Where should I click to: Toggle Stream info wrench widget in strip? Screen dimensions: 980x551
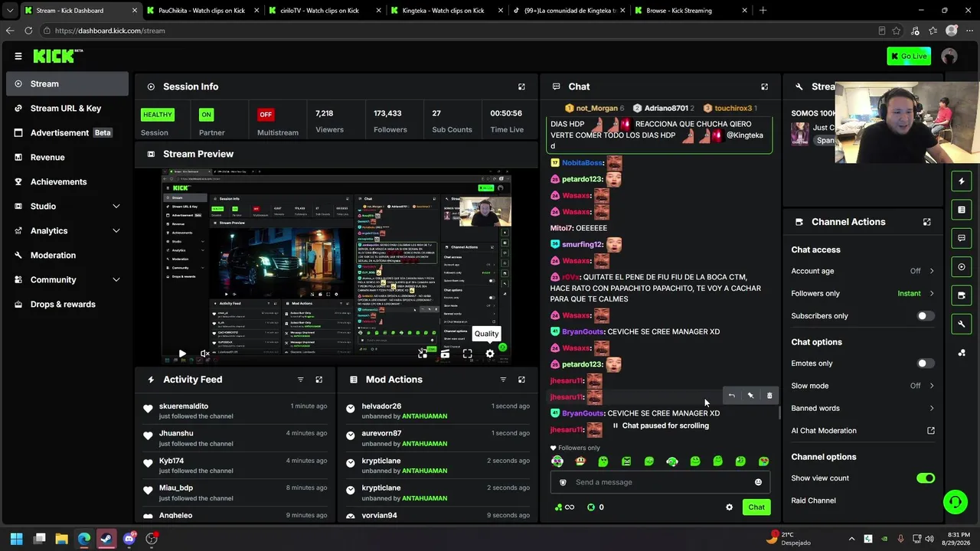(962, 324)
